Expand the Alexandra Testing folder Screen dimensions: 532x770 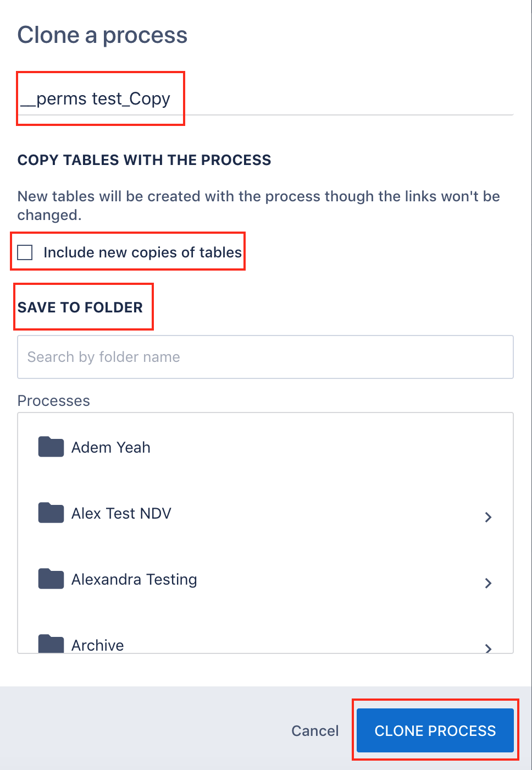pos(488,583)
